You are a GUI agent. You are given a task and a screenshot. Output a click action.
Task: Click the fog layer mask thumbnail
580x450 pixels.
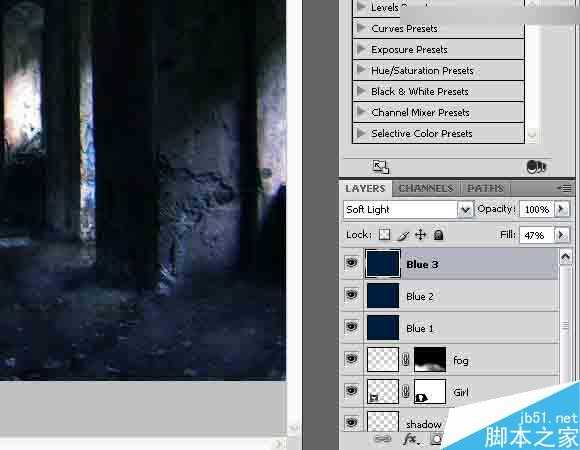(430, 359)
